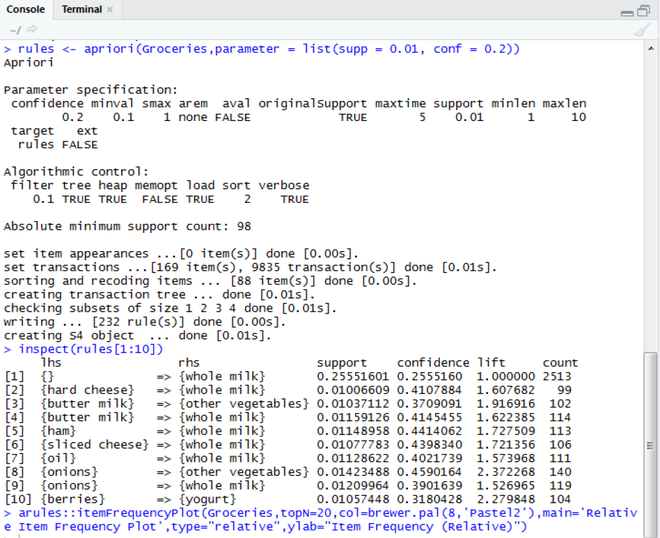Click the view current working directory arrow icon
The height and width of the screenshot is (538, 660).
click(x=31, y=29)
